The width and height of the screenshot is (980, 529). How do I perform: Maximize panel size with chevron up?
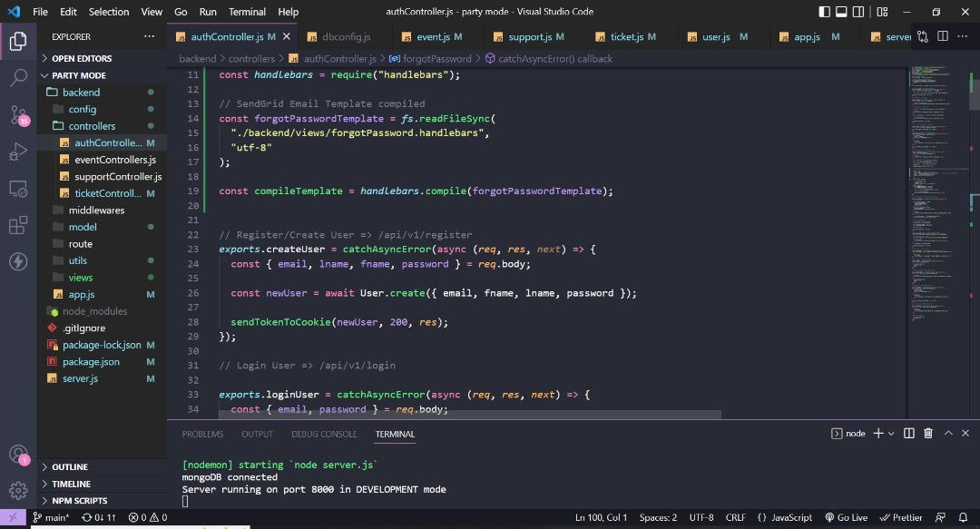pos(947,434)
